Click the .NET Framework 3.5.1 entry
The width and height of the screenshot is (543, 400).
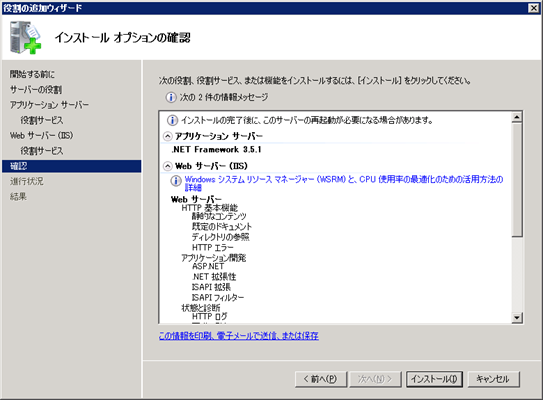click(216, 150)
